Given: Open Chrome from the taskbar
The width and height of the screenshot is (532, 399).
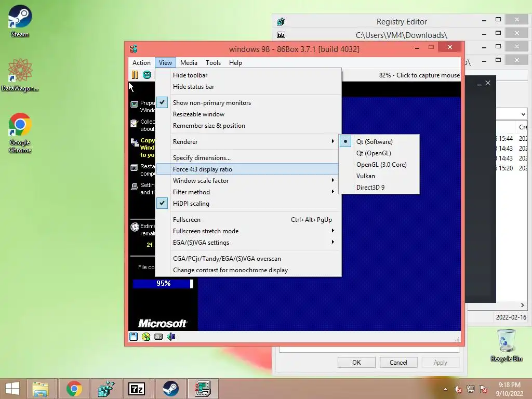Looking at the screenshot, I should point(74,389).
